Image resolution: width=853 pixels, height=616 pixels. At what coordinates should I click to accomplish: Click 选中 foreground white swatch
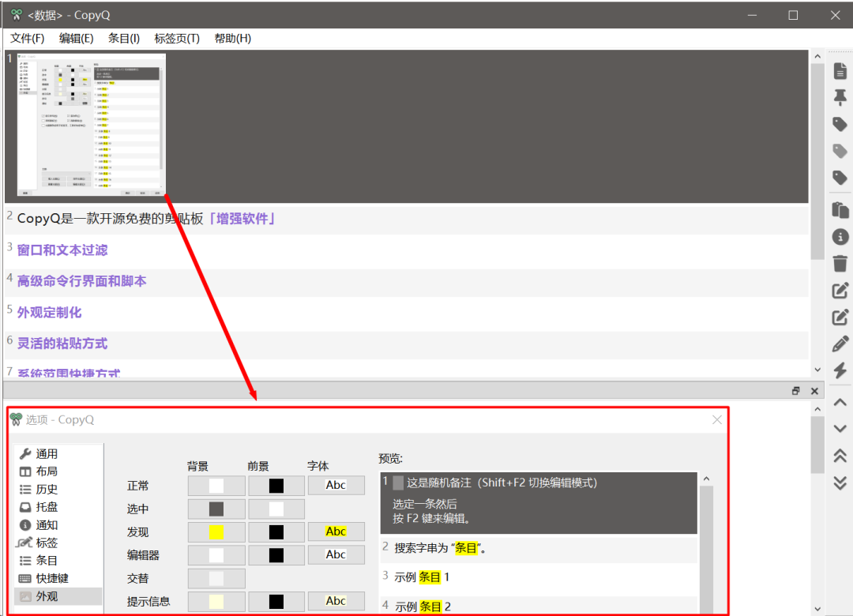tap(276, 509)
